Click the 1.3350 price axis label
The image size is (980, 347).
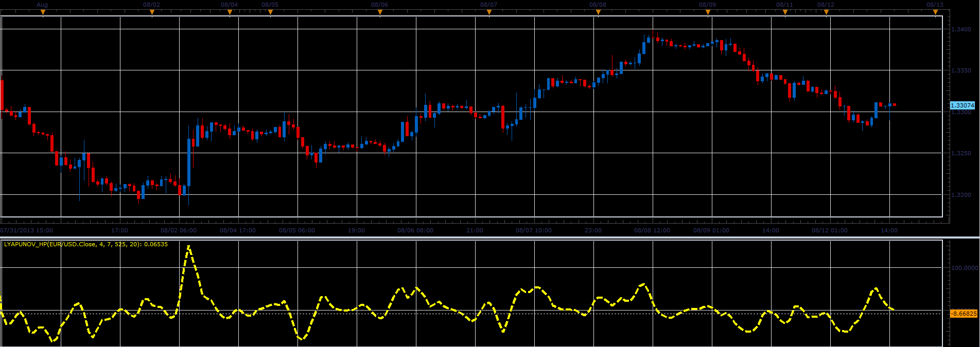[x=962, y=70]
